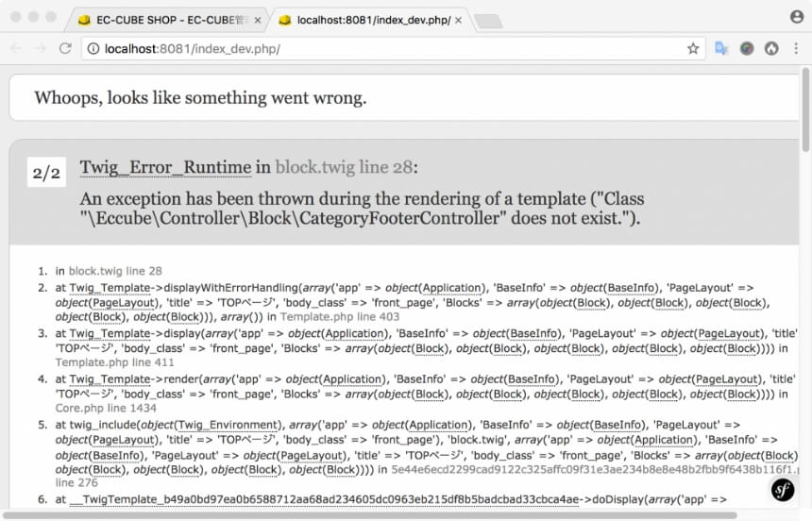Open Core.php line 1434 link
Viewport: 812px width, 521px height.
pyautogui.click(x=106, y=408)
